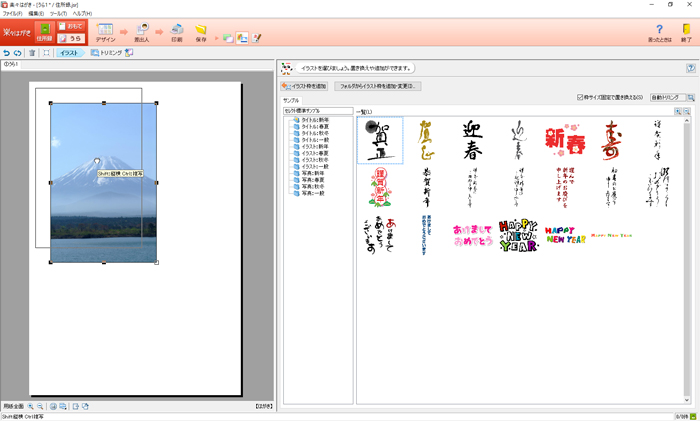Image resolution: width=700 pixels, height=421 pixels.
Task: Open the 印刷 print step
Action: [177, 33]
